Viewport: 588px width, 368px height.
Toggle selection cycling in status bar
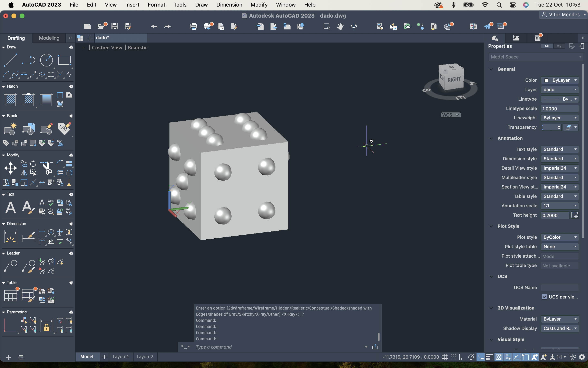(507, 357)
